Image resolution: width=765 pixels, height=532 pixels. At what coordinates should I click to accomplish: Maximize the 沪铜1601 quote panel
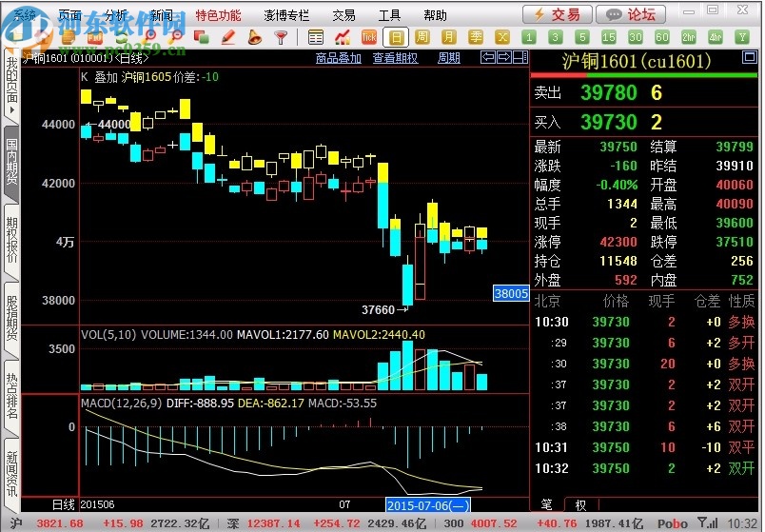click(750, 58)
